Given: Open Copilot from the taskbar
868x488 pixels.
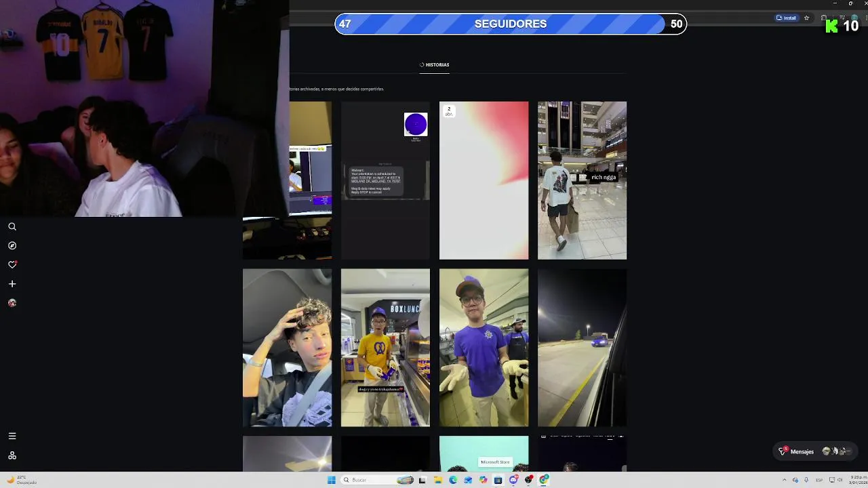Looking at the screenshot, I should point(483,480).
